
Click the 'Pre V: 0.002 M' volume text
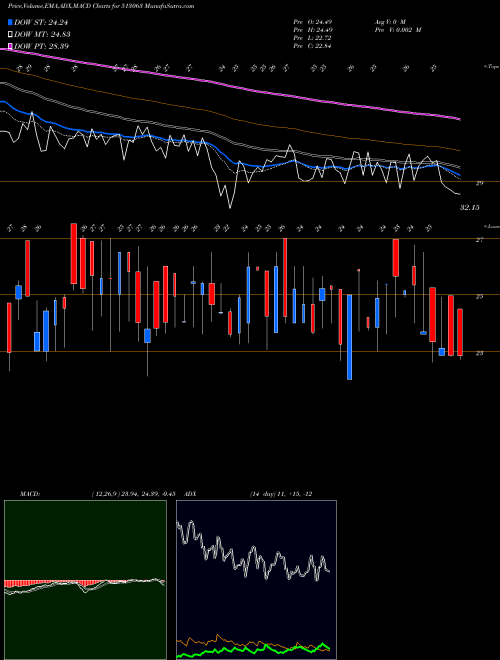[398, 30]
